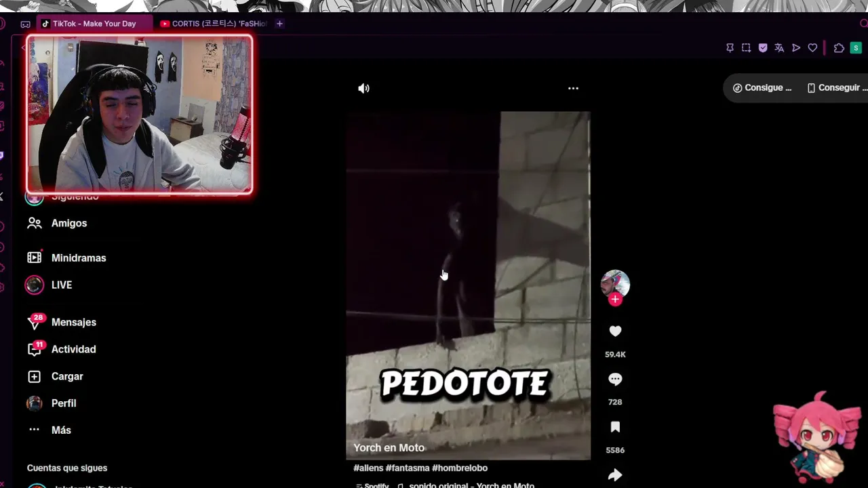Click the LIVE avatar icon
The image size is (868, 488).
(x=35, y=285)
